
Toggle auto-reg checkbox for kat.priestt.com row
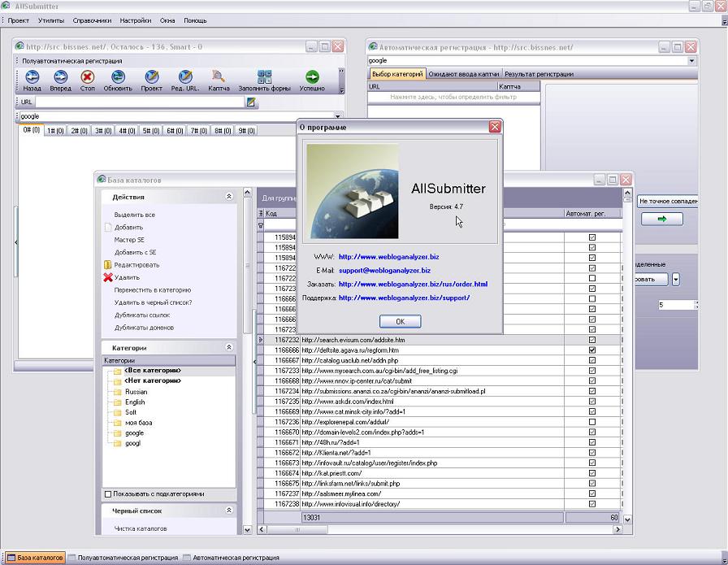592,473
